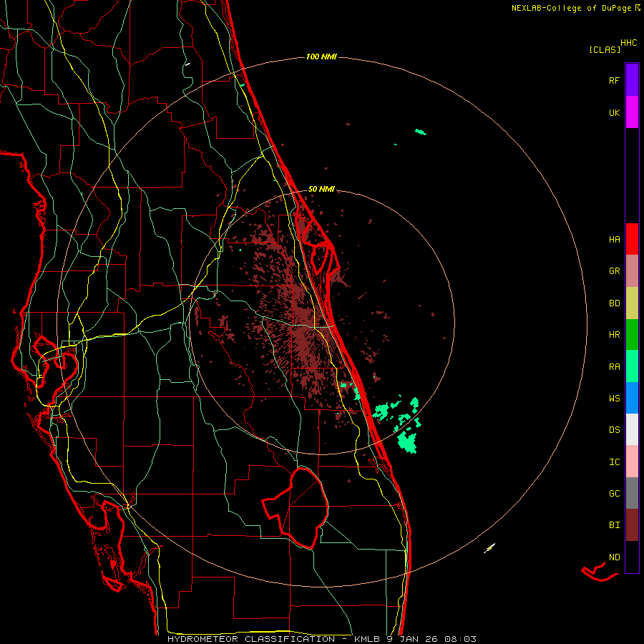The image size is (644, 644).
Task: Click the 'RF' legend label
Action: point(614,80)
